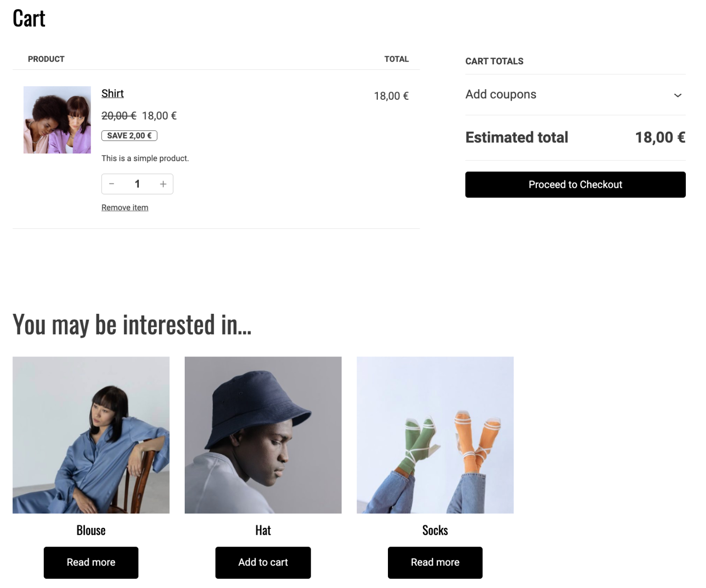Click the Hat product image
Image resolution: width=706 pixels, height=588 pixels.
click(263, 435)
